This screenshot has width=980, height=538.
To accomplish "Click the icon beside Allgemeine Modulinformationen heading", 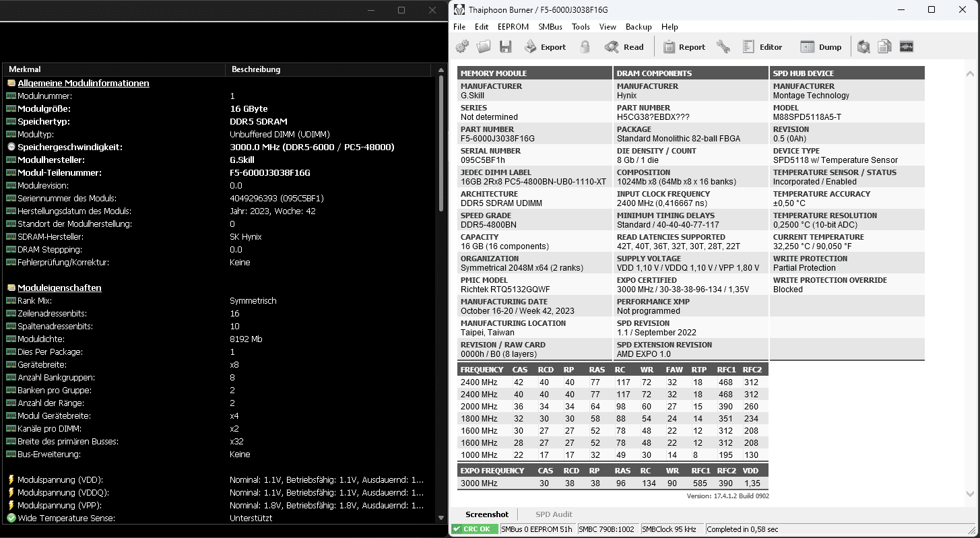I will coord(11,83).
